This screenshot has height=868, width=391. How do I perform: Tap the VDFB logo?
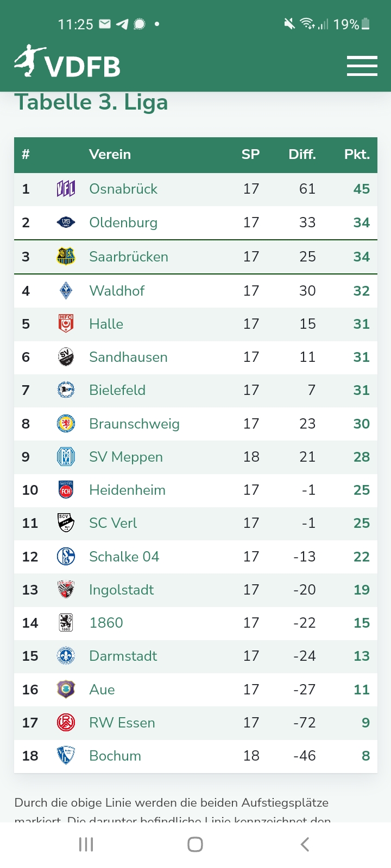[67, 62]
